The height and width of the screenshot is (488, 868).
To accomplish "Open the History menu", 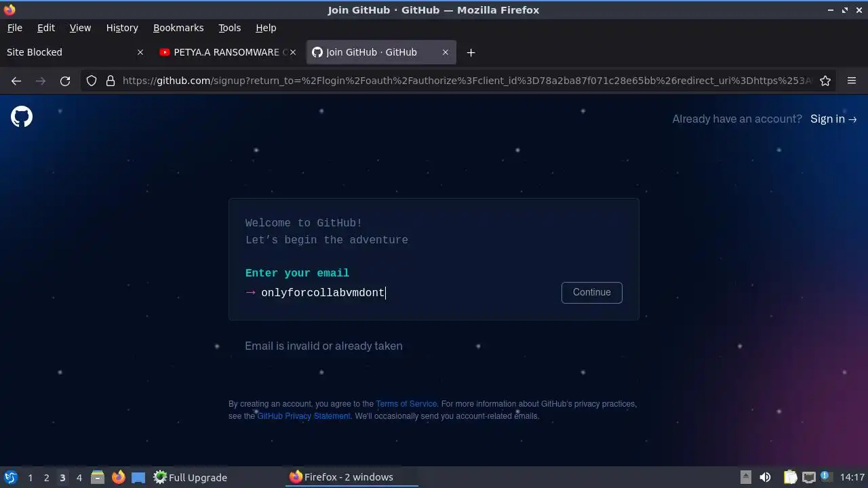I will [122, 28].
